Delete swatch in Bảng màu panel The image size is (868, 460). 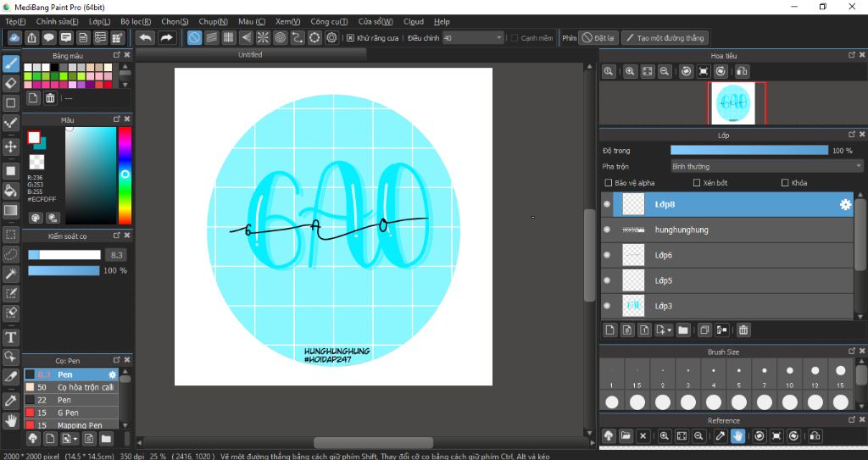[50, 98]
